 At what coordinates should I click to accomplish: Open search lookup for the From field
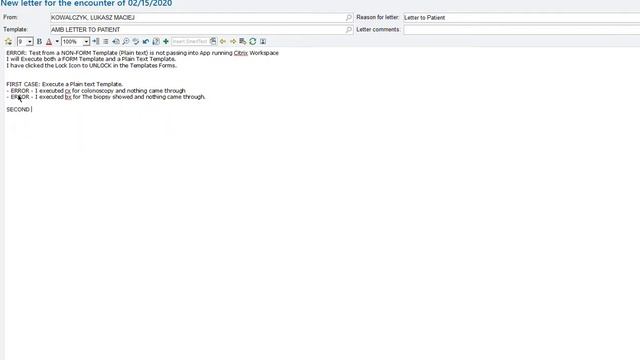point(349,18)
